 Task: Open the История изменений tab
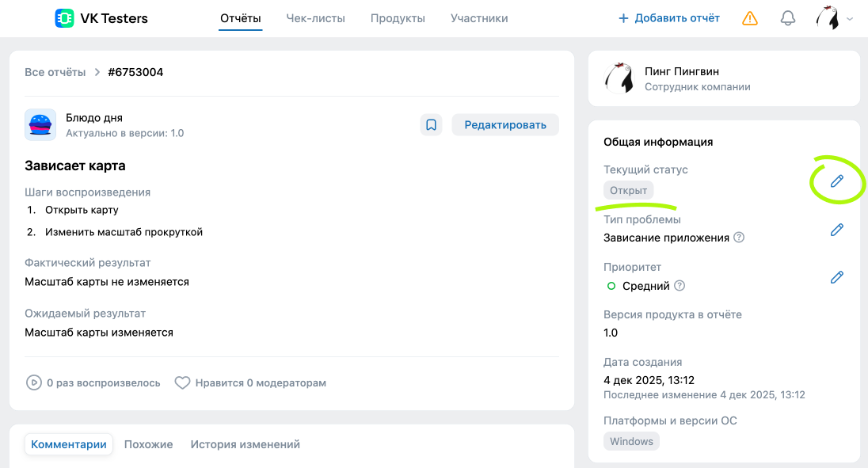(x=246, y=444)
